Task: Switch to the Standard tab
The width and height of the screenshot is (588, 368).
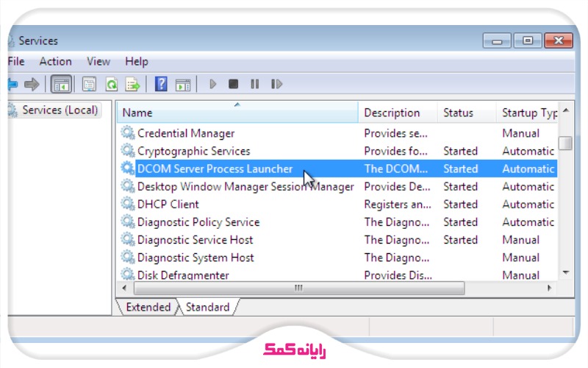Action: tap(207, 308)
